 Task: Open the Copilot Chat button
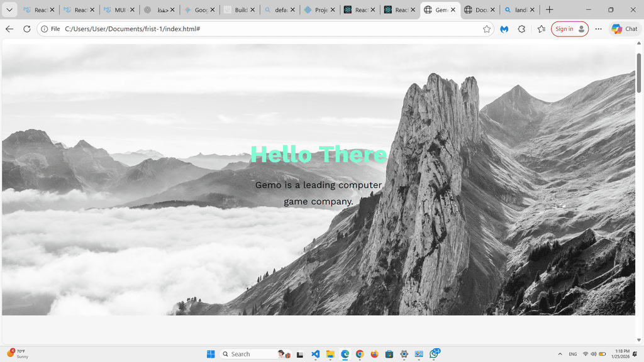625,29
